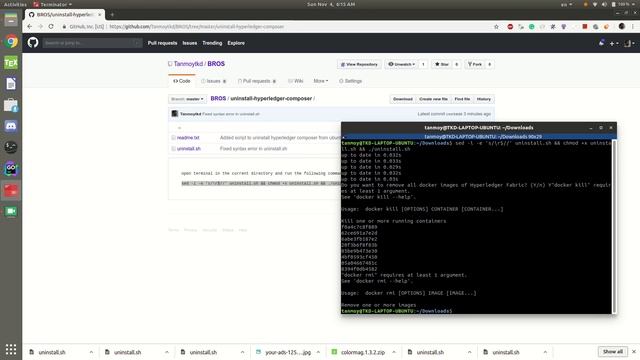Open the terminal app dock icon

11,147
